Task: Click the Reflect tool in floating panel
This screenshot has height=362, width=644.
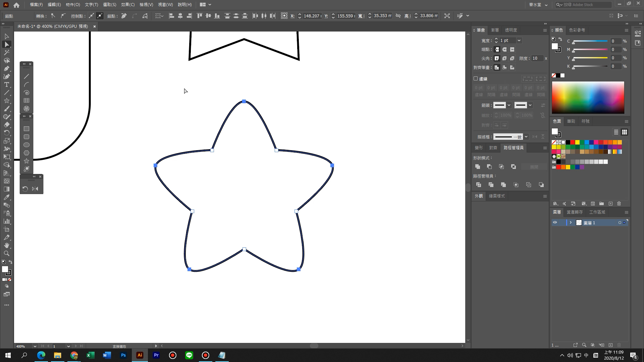Action: [x=35, y=189]
